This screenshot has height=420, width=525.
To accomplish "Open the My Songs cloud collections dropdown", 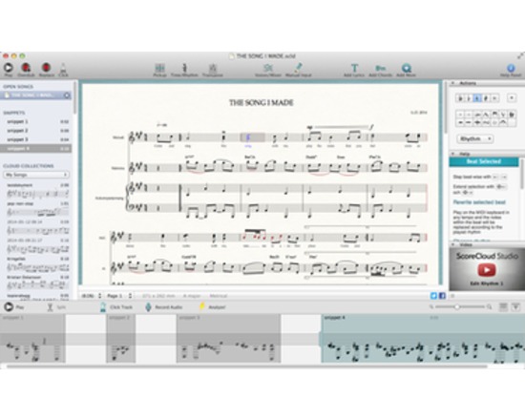I will [36, 175].
